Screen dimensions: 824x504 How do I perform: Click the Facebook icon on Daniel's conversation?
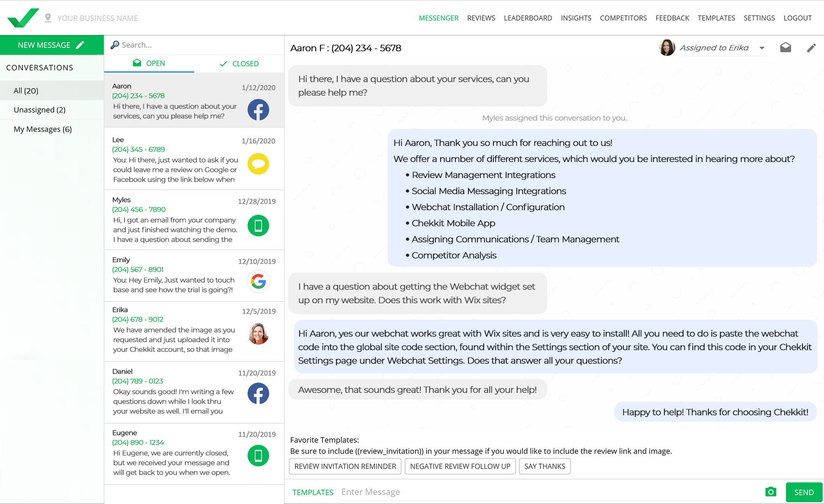258,393
